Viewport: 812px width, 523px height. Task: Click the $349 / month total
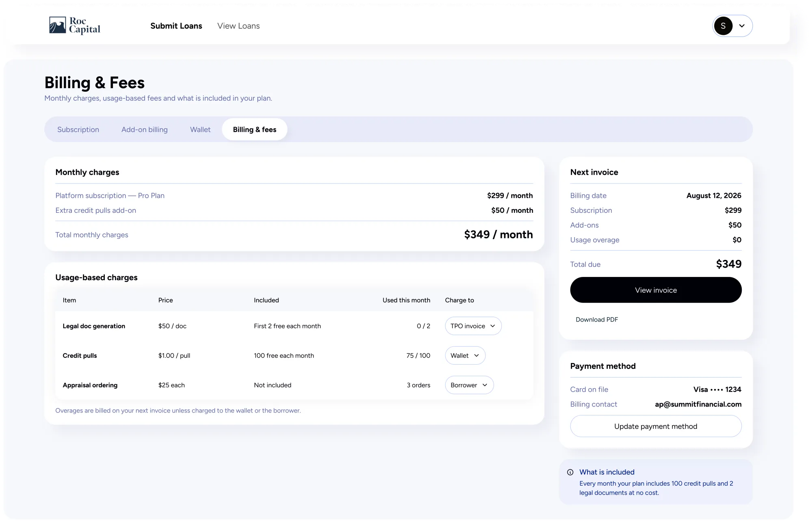[x=498, y=235]
